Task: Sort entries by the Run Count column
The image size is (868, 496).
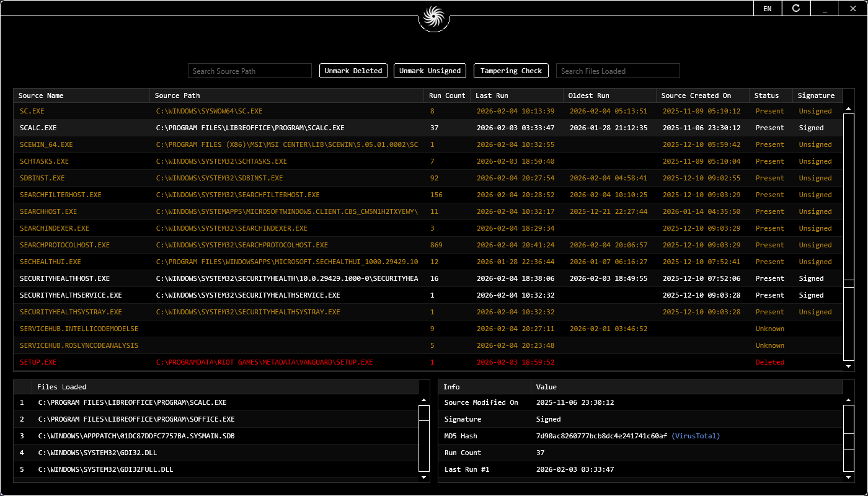Action: (x=446, y=95)
